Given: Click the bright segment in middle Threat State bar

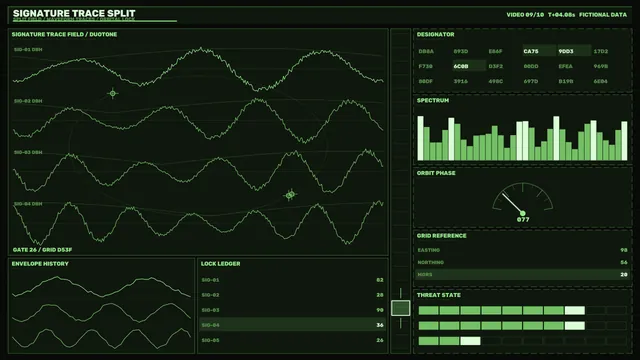Looking at the screenshot, I should pos(575,325).
